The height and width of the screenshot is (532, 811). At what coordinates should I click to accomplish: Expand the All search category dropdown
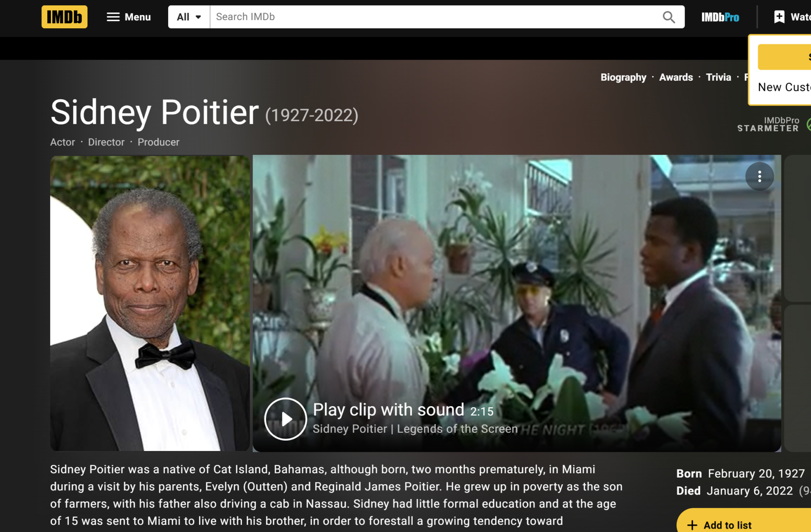(189, 17)
